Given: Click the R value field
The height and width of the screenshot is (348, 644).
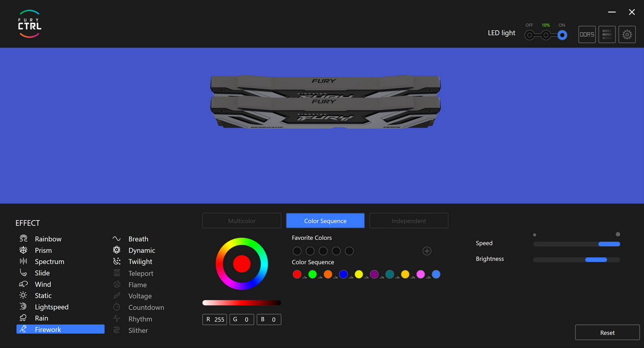Looking at the screenshot, I should pos(215,319).
